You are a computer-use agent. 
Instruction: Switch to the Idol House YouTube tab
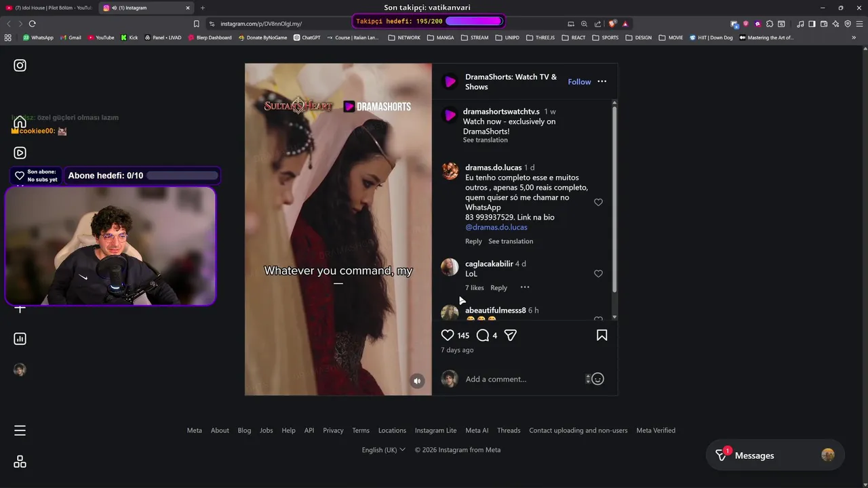coord(49,7)
